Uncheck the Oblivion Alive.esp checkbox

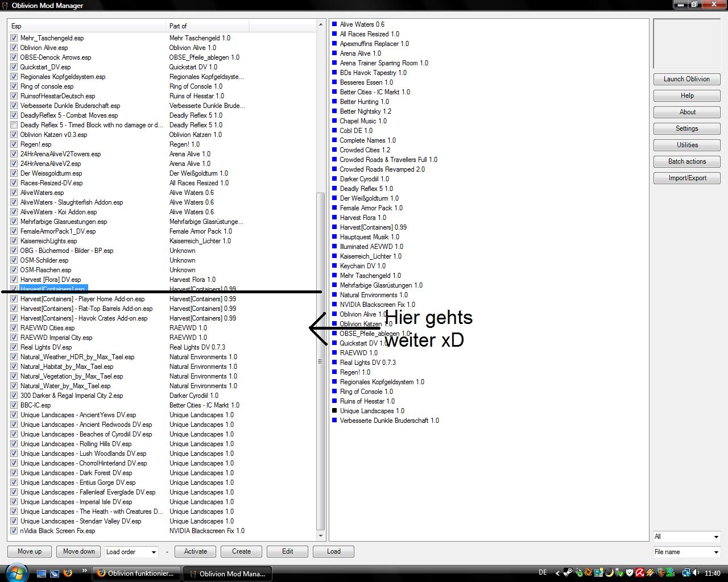[x=14, y=48]
